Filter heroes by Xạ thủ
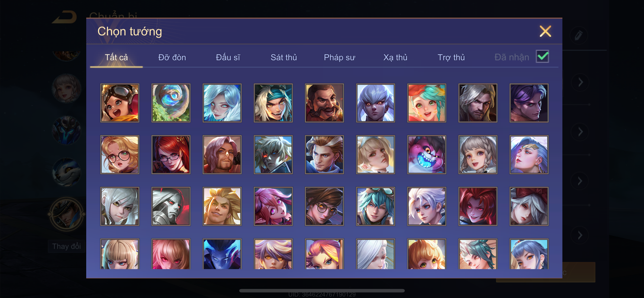This screenshot has width=644, height=298. [x=395, y=57]
